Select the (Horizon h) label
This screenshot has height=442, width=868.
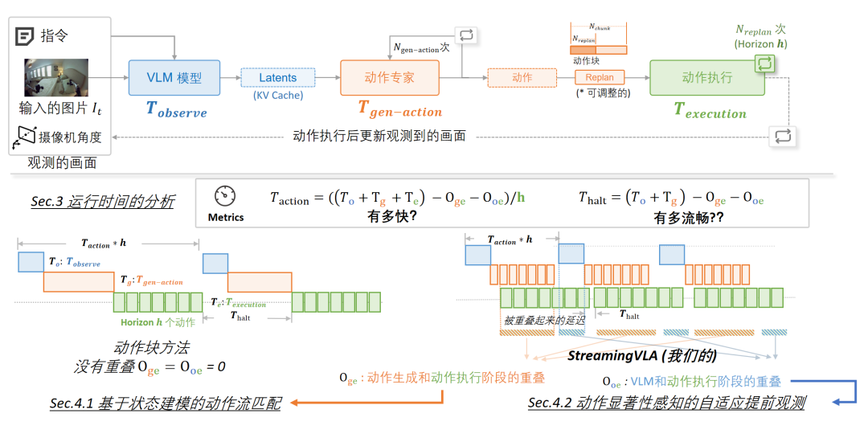[x=760, y=44]
